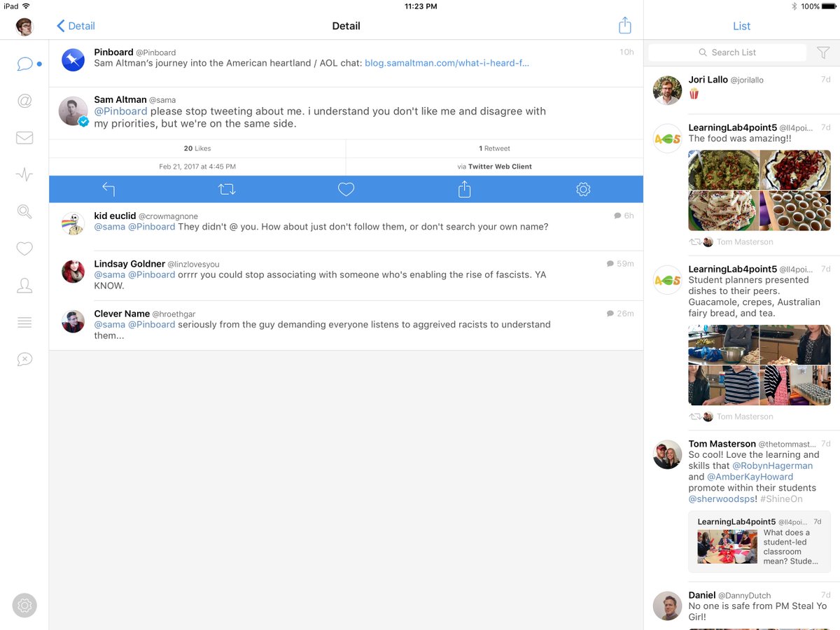Open the blog.samaltman.com link
Image resolution: width=840 pixels, height=630 pixels.
click(447, 63)
